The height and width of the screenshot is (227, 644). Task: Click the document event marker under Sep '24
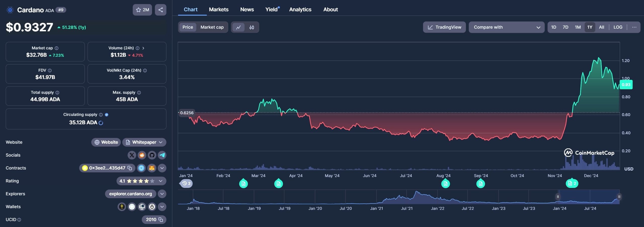point(480,184)
